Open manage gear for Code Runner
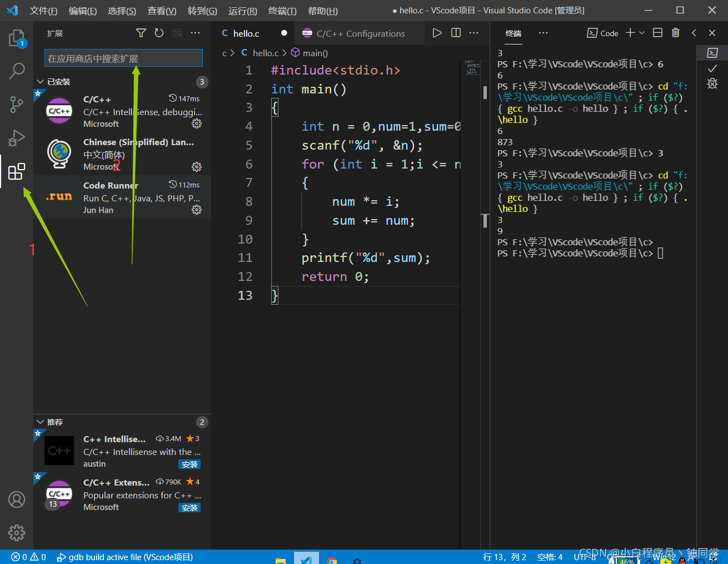728x564 pixels. tap(197, 210)
